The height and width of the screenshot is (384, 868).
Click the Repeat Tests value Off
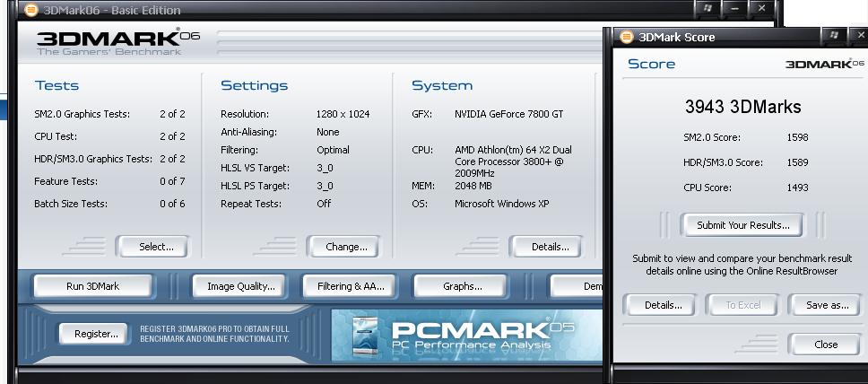pos(324,204)
